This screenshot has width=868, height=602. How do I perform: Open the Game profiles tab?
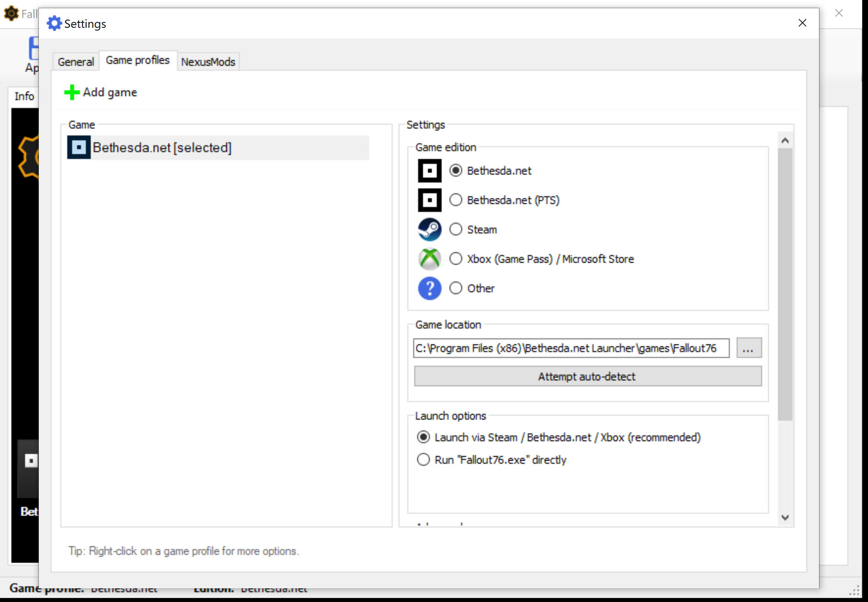[x=138, y=60]
